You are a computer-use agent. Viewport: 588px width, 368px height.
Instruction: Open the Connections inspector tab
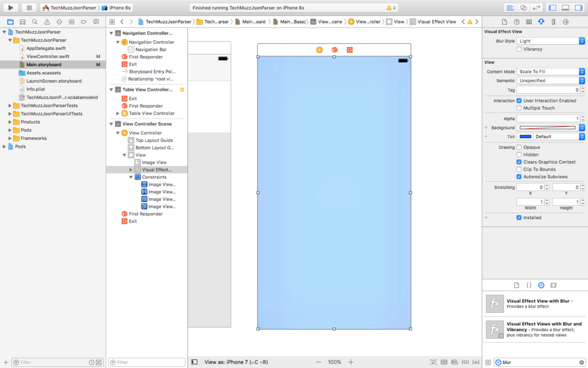[566, 22]
